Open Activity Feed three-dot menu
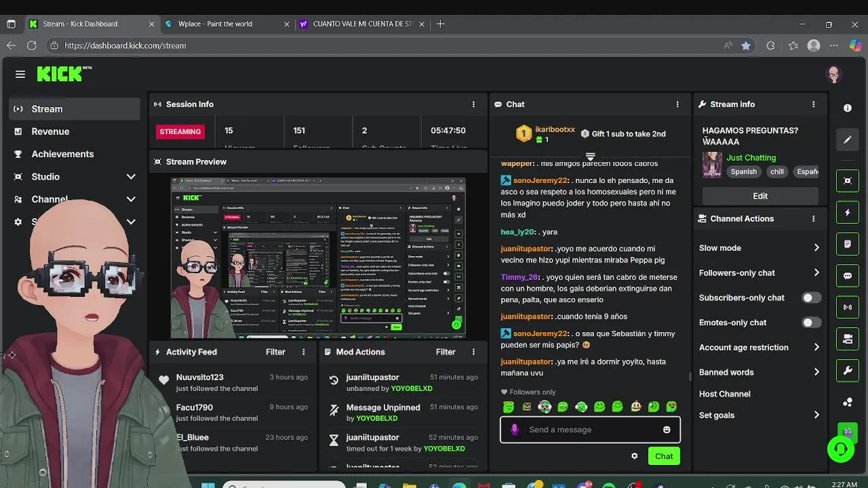 [x=303, y=352]
